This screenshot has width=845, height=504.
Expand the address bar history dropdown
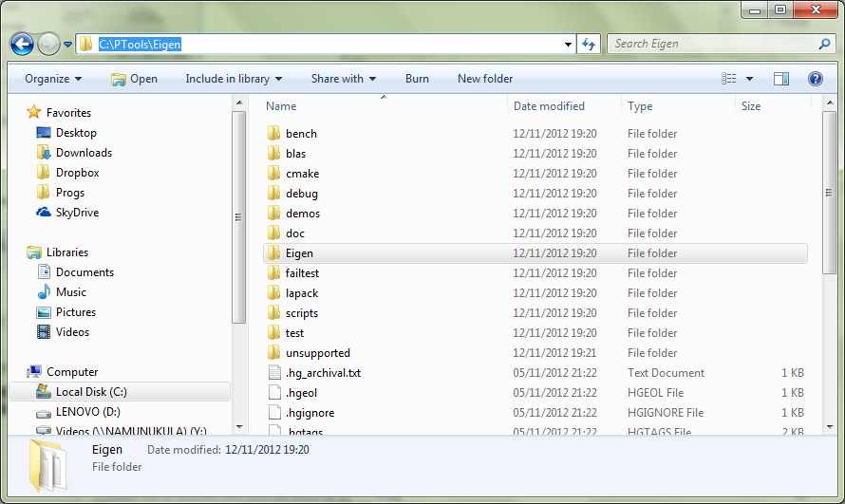pos(568,44)
